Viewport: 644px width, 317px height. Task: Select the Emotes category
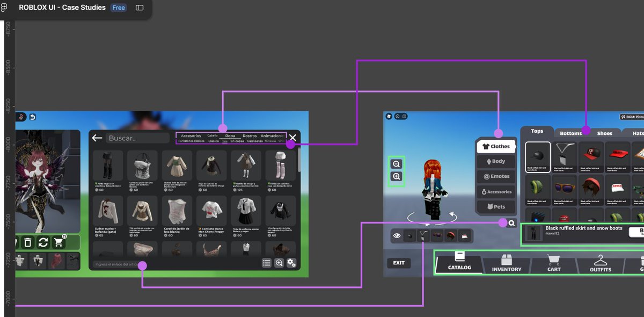coord(495,176)
